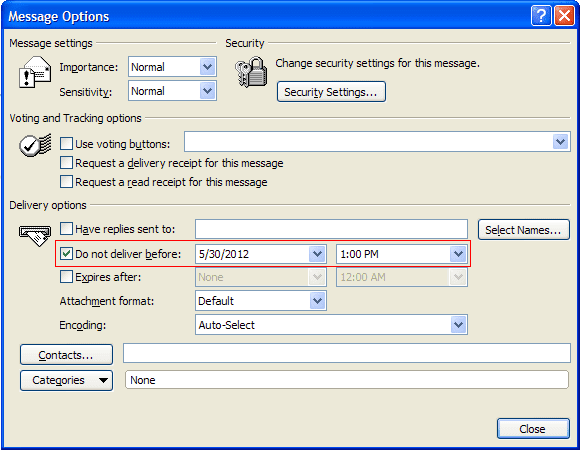Open the Sensitivity dropdown
580x451 pixels.
click(208, 91)
